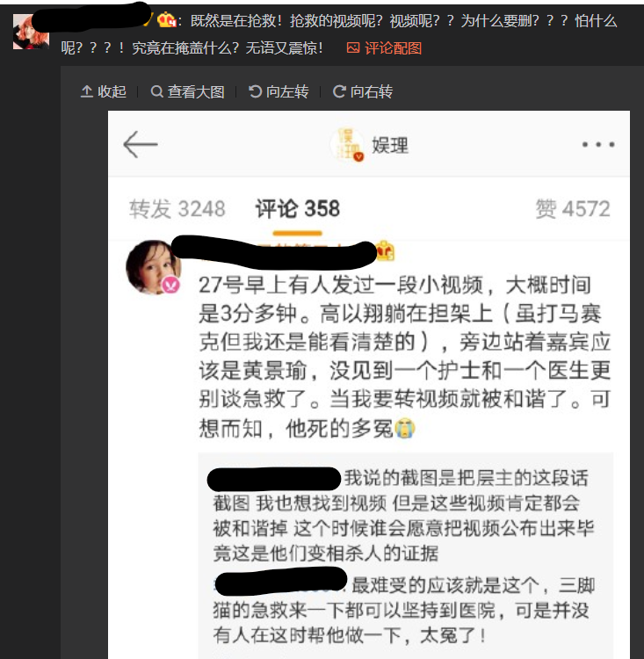This screenshot has width=644, height=659.
Task: Click the 评论配图 picture icon
Action: click(353, 48)
